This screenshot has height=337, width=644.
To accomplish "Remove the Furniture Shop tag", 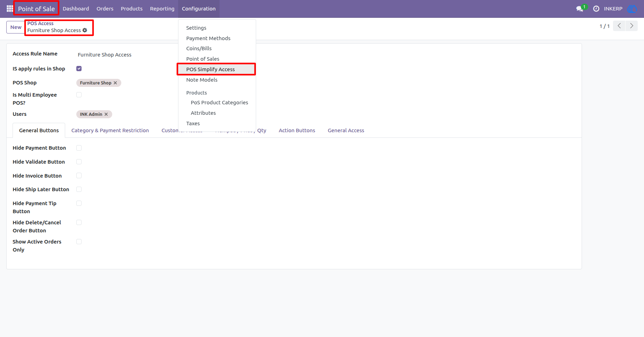I will tap(115, 83).
